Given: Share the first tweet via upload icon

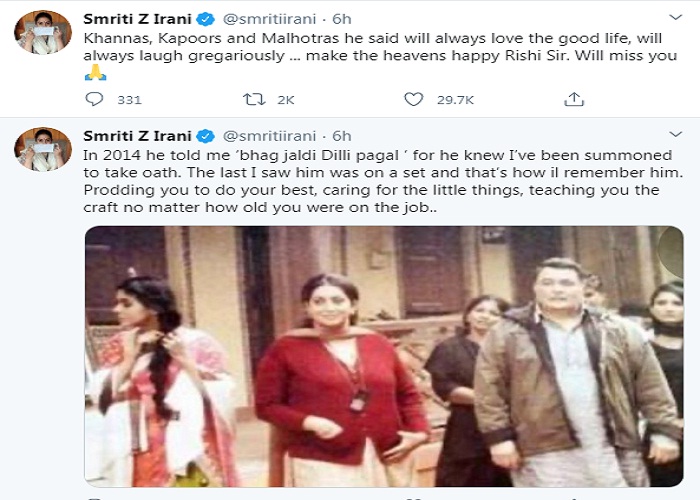Looking at the screenshot, I should 574,99.
